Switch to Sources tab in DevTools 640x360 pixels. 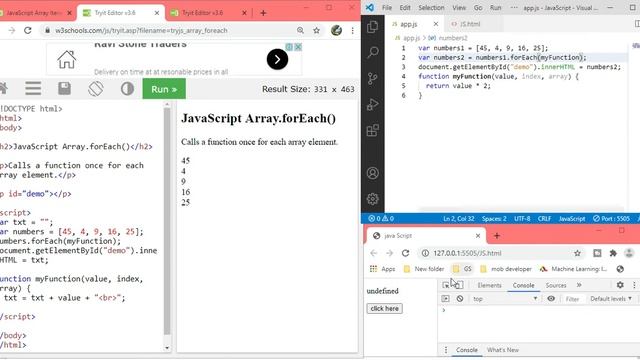point(556,285)
